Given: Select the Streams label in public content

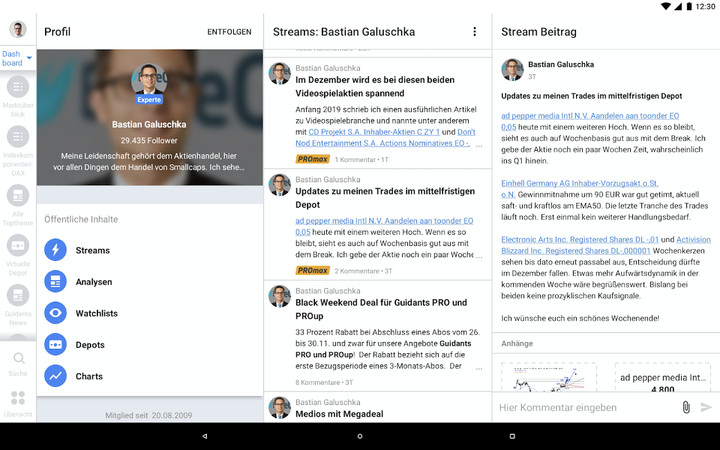Looking at the screenshot, I should pyautogui.click(x=93, y=250).
